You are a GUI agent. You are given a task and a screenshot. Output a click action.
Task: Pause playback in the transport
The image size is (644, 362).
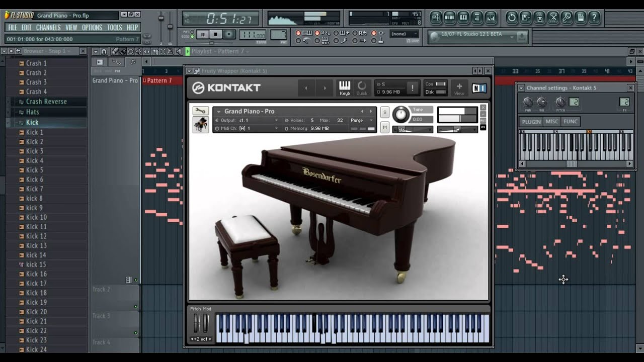[202, 34]
